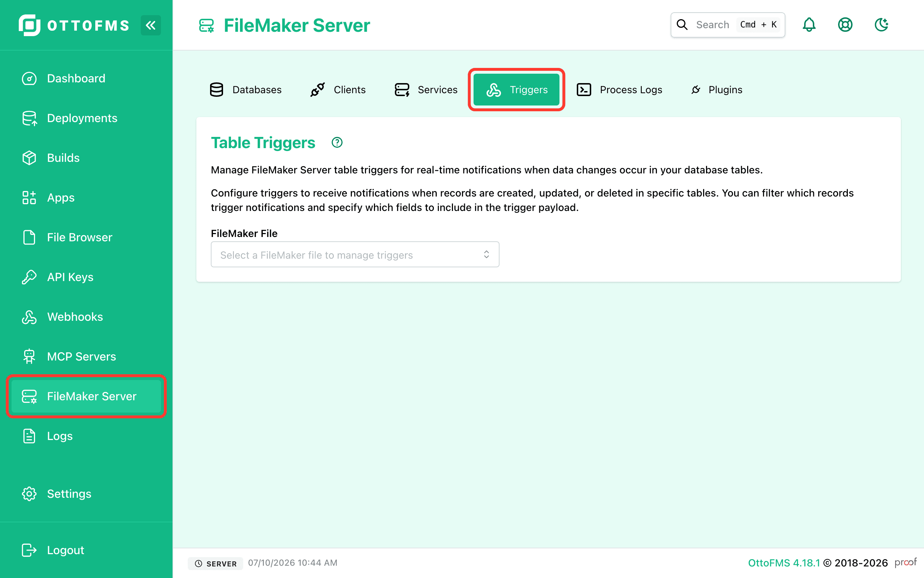924x578 pixels.
Task: Click the Settings gear icon
Action: click(x=29, y=494)
